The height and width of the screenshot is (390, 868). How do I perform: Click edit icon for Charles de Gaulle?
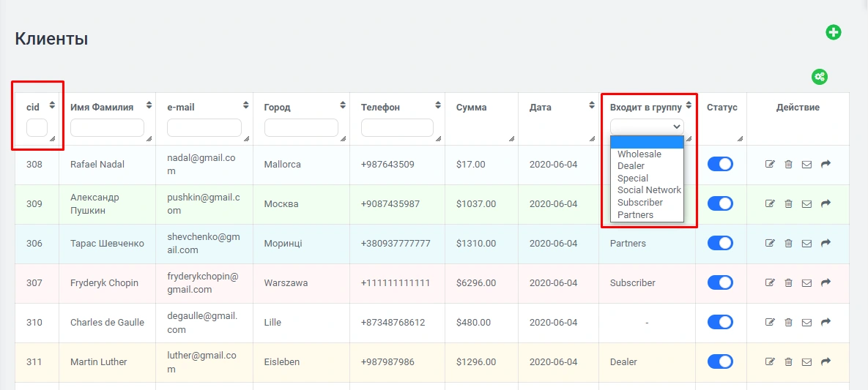click(x=770, y=323)
